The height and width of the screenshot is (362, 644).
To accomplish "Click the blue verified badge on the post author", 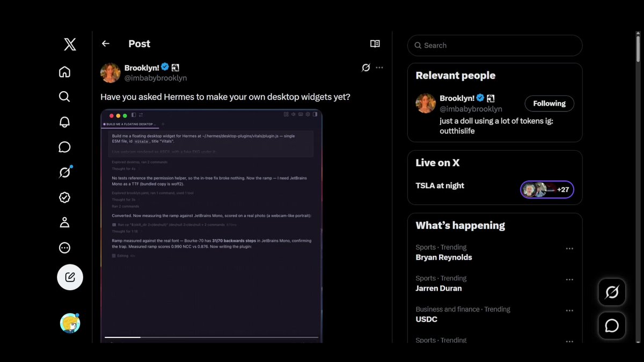I will (165, 67).
